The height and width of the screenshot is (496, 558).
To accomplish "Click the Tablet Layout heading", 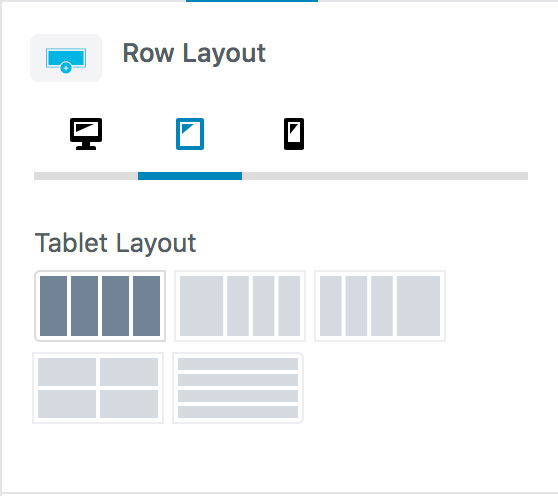I will (x=115, y=243).
